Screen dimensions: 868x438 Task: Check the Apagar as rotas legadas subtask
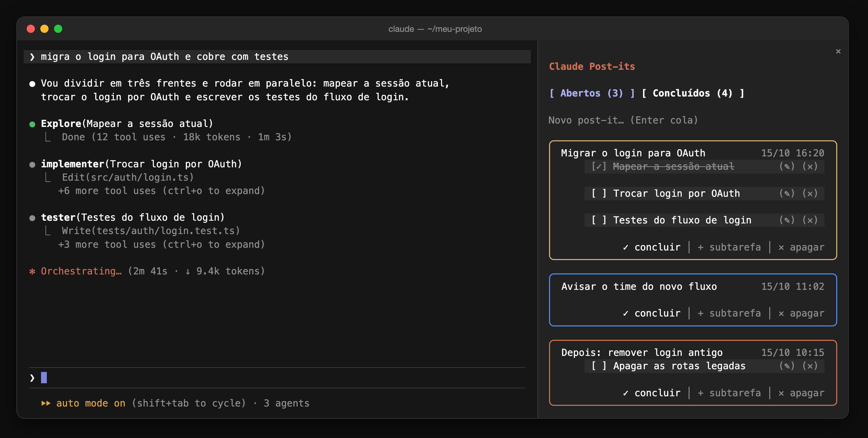599,366
